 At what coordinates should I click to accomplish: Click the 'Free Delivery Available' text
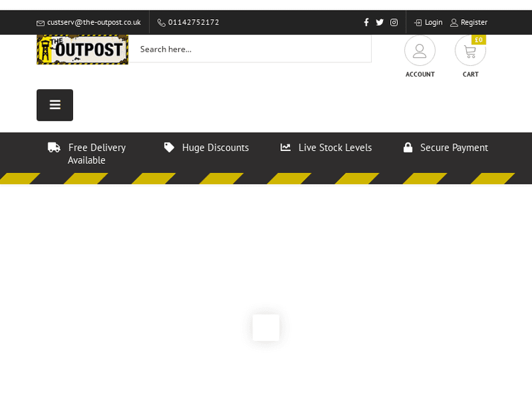coord(96,153)
